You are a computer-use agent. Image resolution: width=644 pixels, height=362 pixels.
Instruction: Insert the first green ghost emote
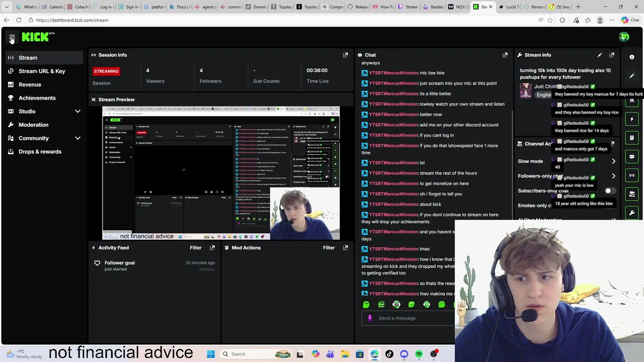366,304
